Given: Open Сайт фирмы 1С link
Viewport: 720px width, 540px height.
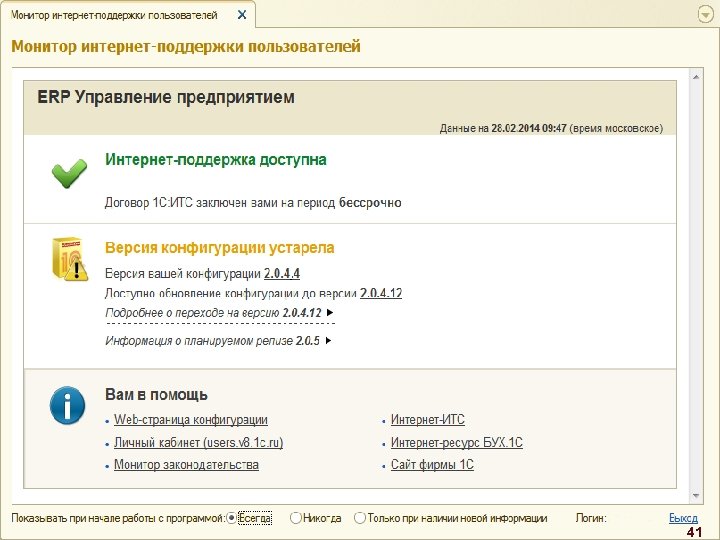Looking at the screenshot, I should [432, 465].
